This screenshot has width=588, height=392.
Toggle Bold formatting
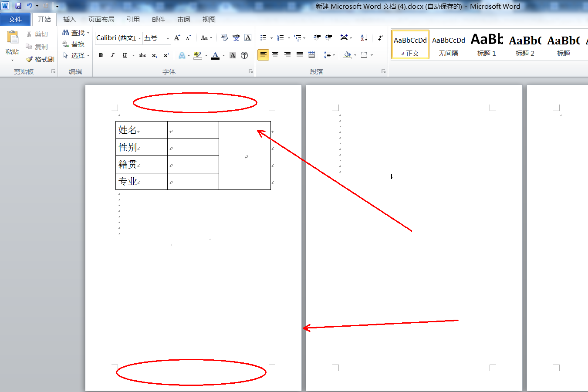click(101, 55)
